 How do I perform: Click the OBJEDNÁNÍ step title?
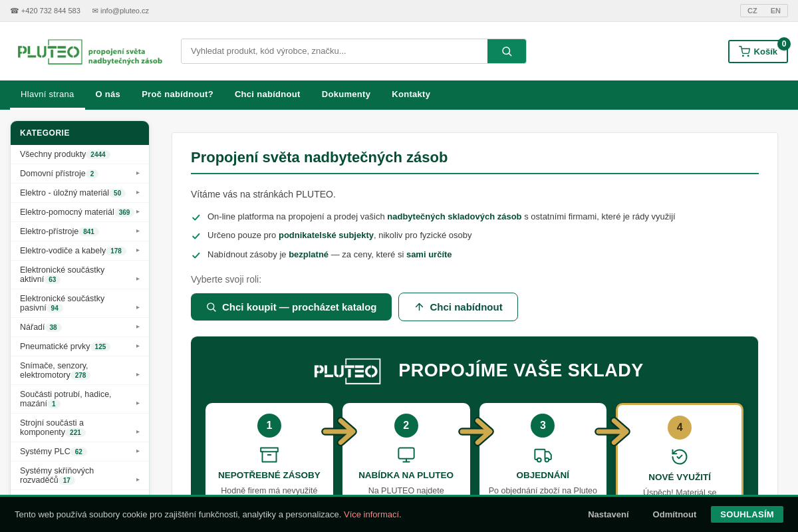[543, 475]
